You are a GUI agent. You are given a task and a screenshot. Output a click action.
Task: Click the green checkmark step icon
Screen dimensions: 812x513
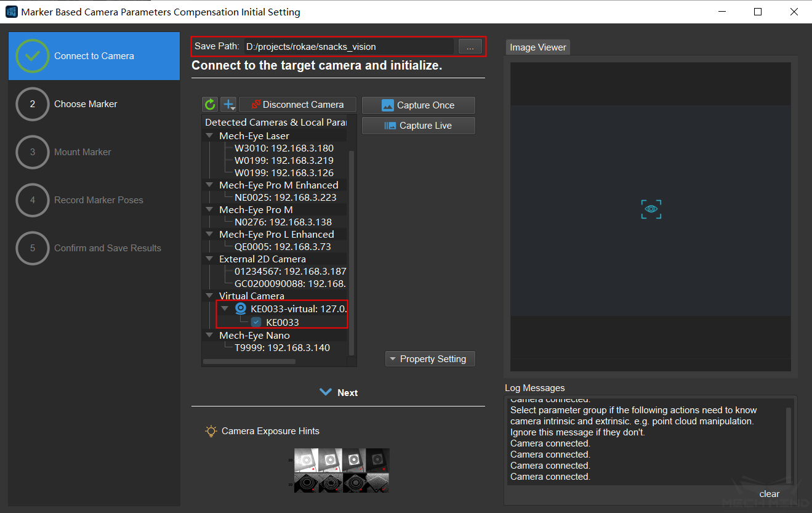[x=33, y=56]
